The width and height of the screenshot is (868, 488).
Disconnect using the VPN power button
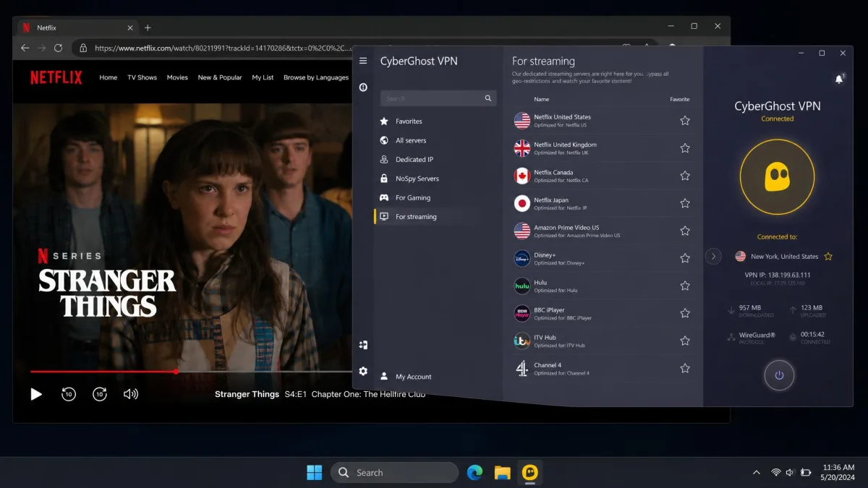(x=779, y=375)
